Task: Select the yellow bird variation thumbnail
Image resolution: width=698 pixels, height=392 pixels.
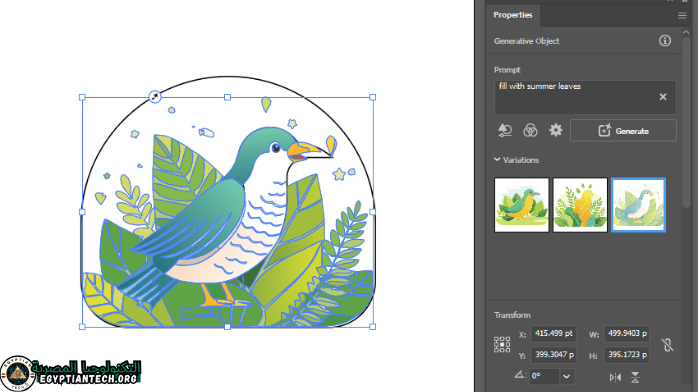Action: (x=580, y=205)
